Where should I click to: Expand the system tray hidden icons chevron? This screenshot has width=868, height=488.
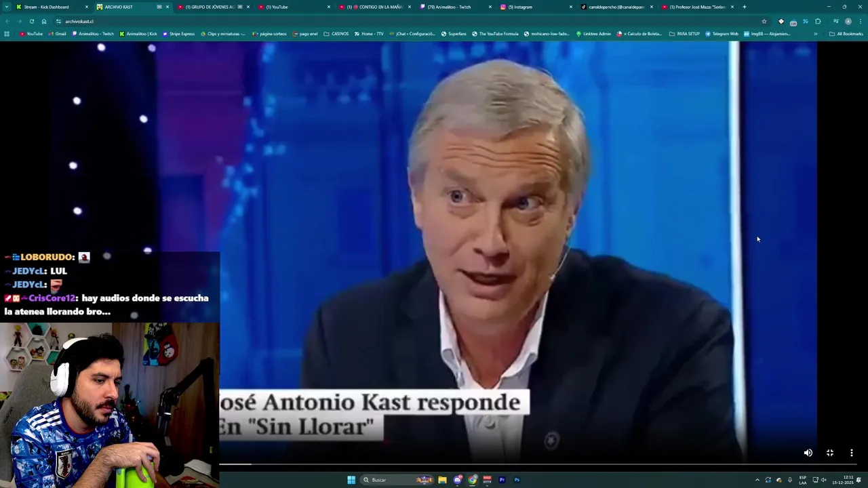coord(757,480)
